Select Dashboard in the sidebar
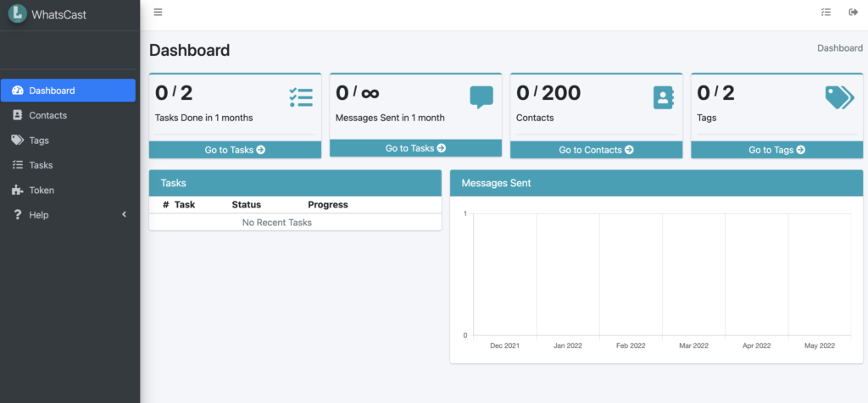The width and height of the screenshot is (868, 403). [68, 91]
